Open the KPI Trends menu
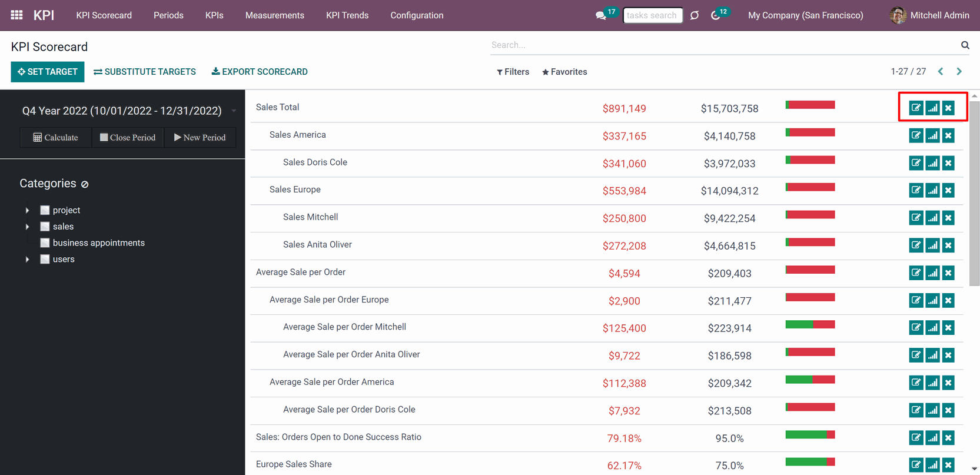The height and width of the screenshot is (475, 980). 347,15
